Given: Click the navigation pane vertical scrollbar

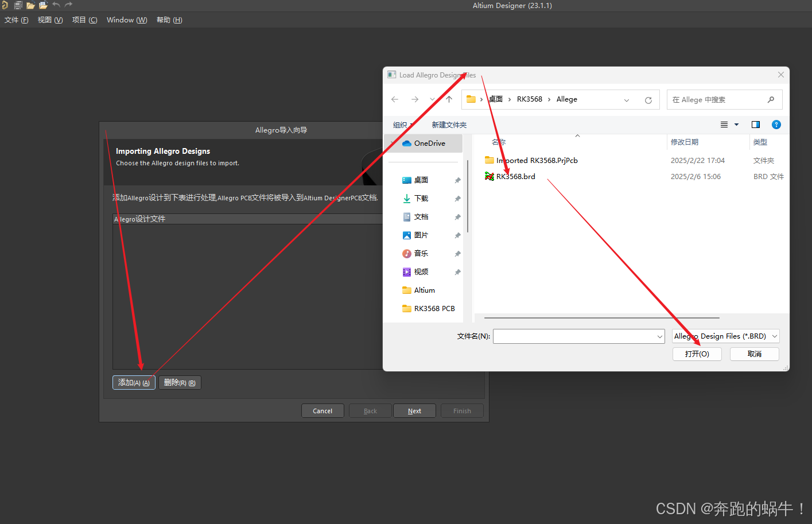Looking at the screenshot, I should [468, 195].
